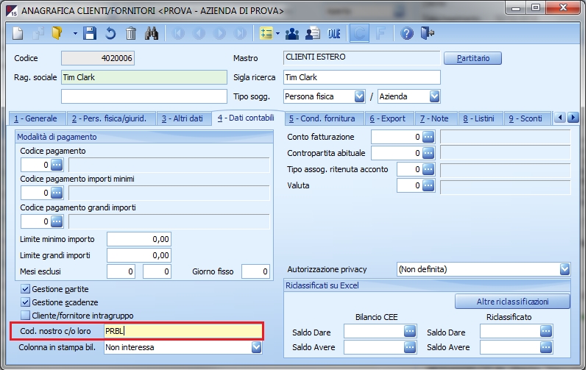This screenshot has width=588, height=370.
Task: Exit the form using the door icon
Action: tap(428, 33)
